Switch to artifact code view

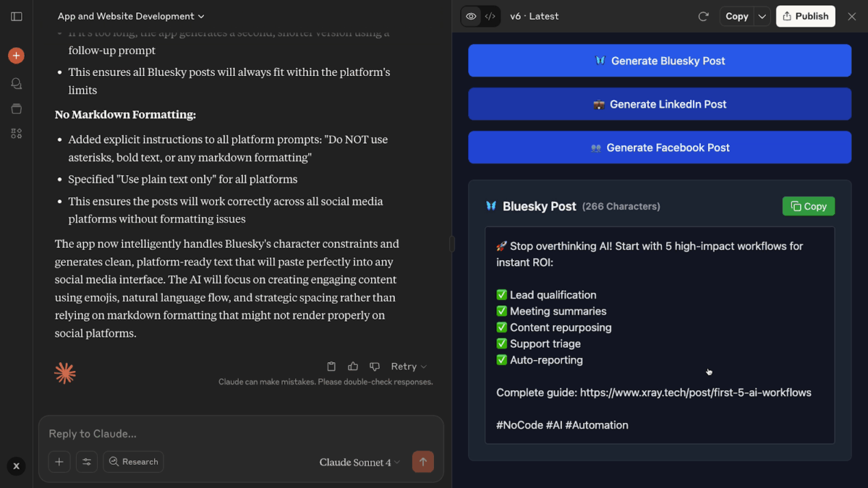[490, 17]
